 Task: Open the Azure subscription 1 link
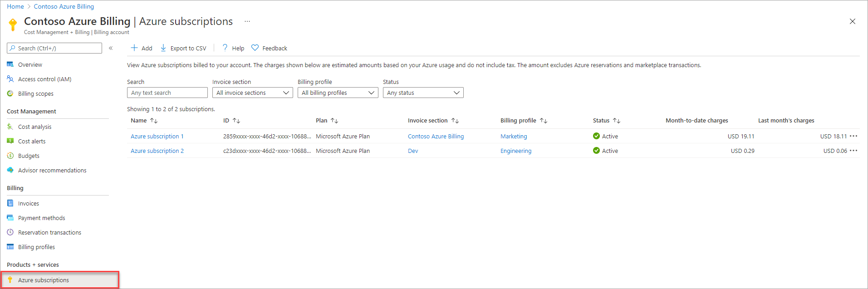[x=157, y=136]
